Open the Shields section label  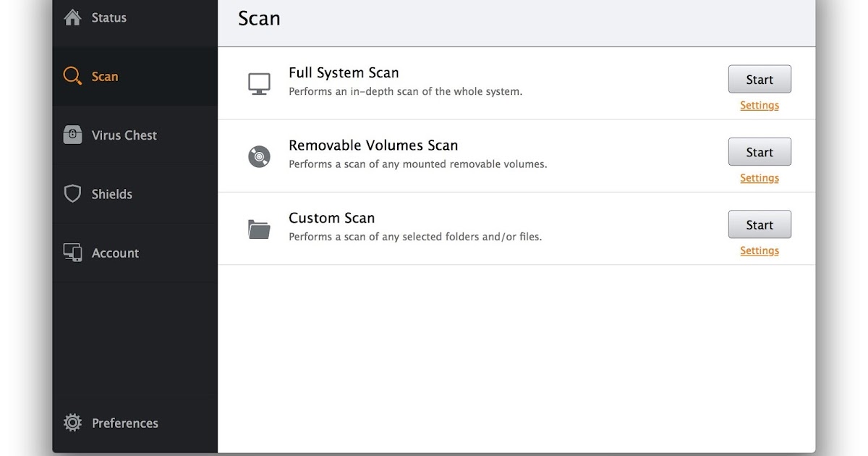click(112, 194)
